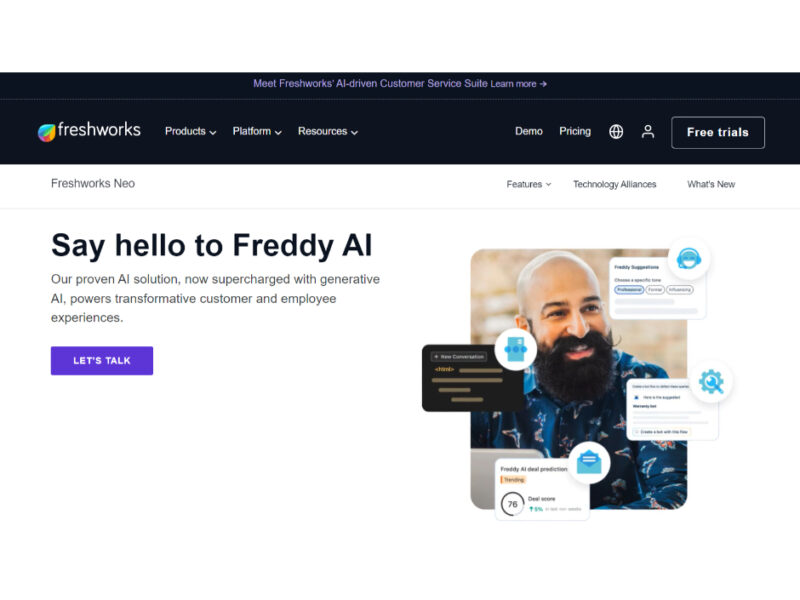The width and height of the screenshot is (800, 600).
Task: Follow the Learn more banner link
Action: coord(518,84)
